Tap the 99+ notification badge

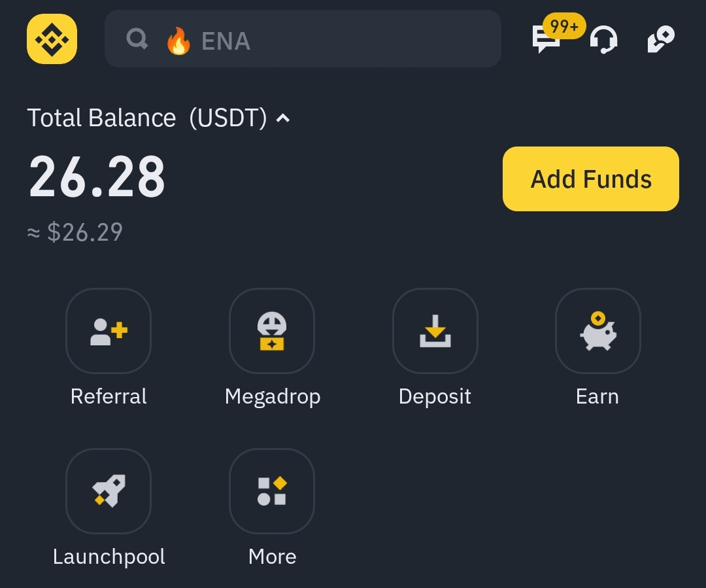(x=564, y=26)
